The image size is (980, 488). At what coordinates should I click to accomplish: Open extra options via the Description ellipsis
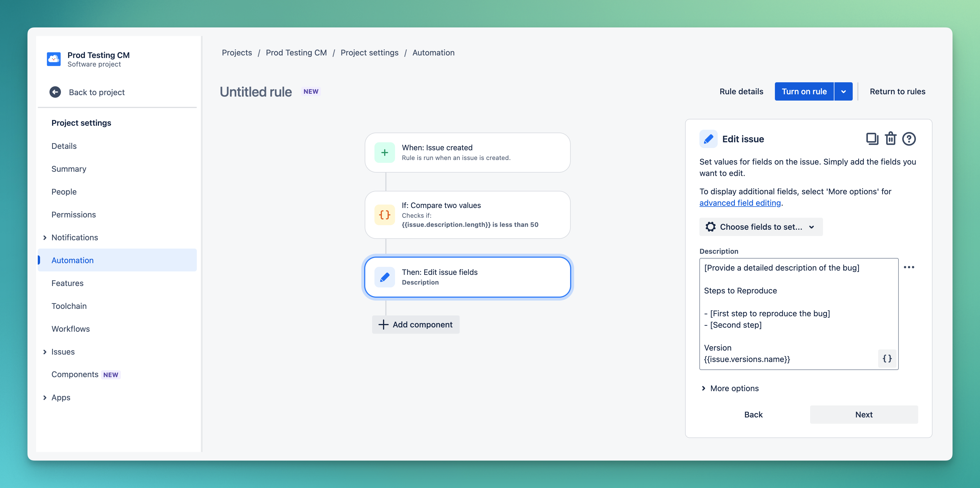(910, 267)
